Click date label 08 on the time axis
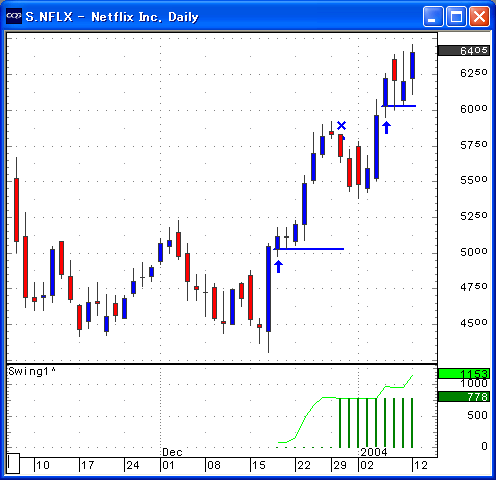This screenshot has width=496, height=480. pyautogui.click(x=214, y=465)
